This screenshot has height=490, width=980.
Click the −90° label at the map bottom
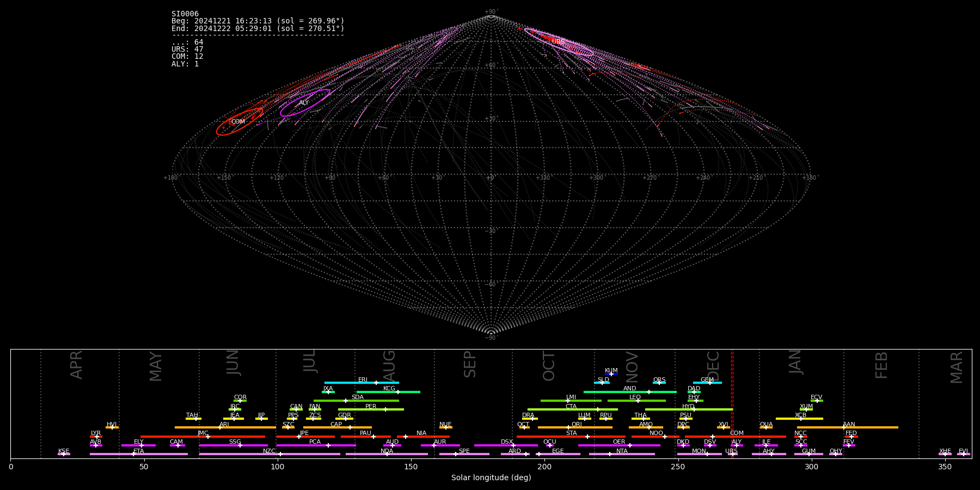(491, 338)
